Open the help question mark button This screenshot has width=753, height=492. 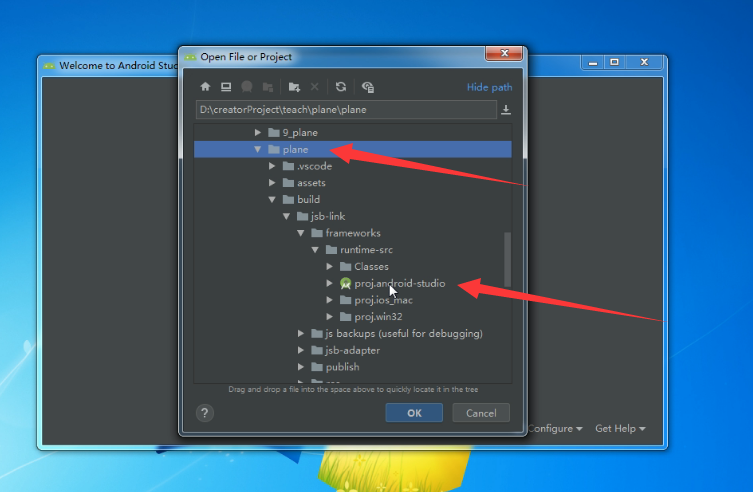[x=205, y=413]
